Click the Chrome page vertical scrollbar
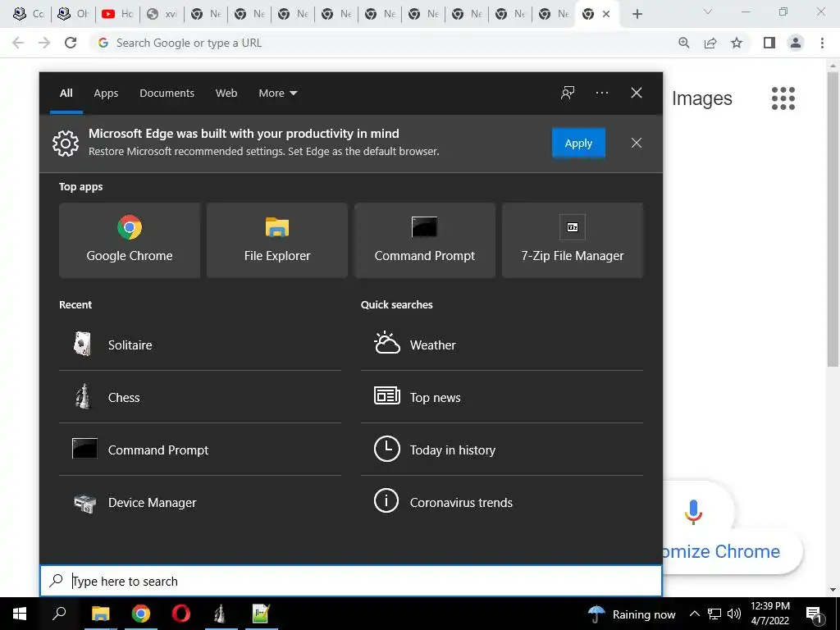This screenshot has width=840, height=630. point(833,221)
